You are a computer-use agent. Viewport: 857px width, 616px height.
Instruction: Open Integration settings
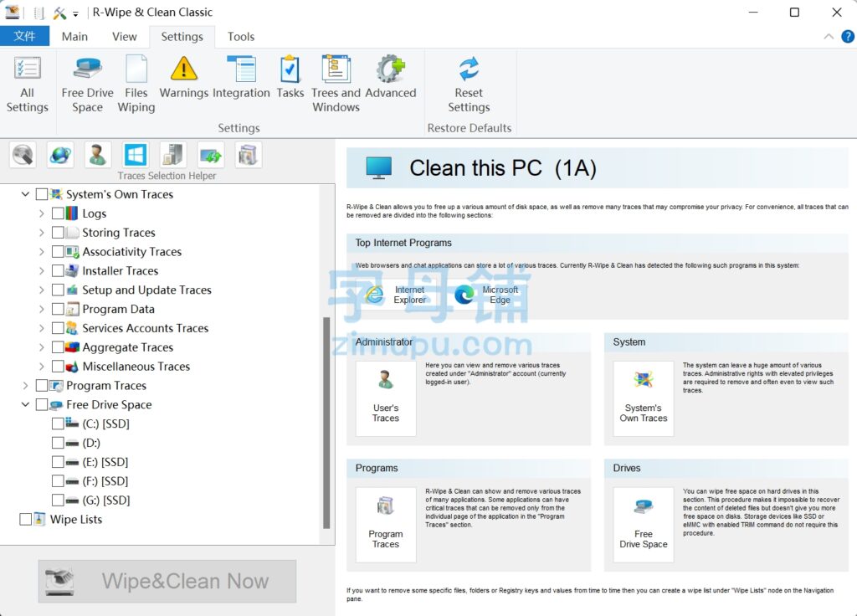click(x=241, y=76)
